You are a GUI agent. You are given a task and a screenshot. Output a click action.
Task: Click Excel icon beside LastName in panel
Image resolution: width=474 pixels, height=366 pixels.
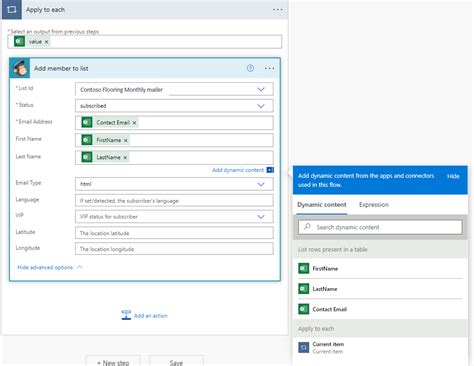[x=303, y=289]
